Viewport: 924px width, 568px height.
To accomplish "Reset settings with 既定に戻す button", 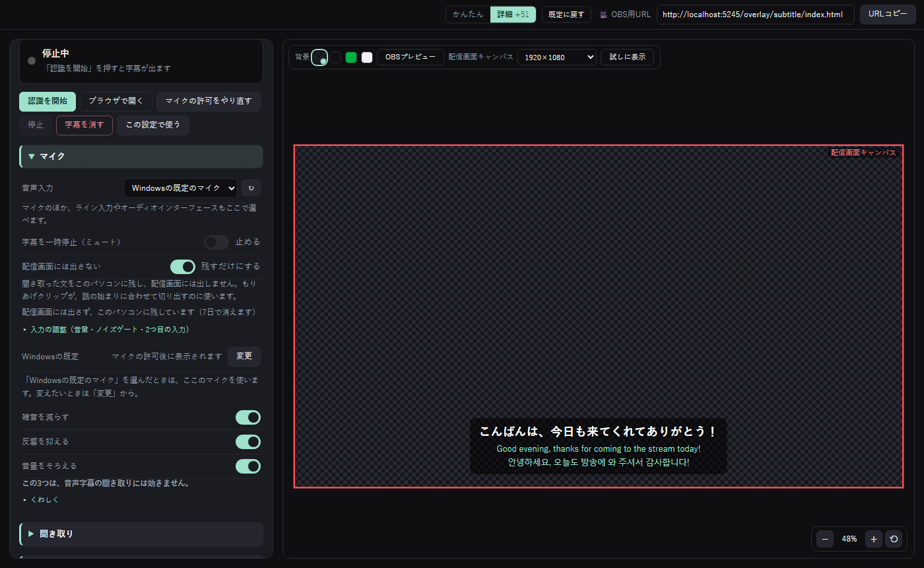I will click(566, 15).
